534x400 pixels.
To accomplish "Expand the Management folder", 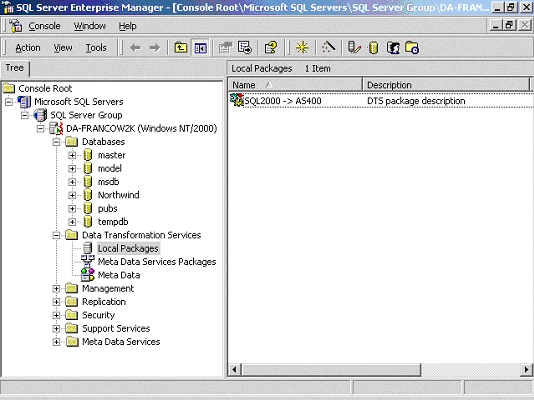I will coord(56,289).
